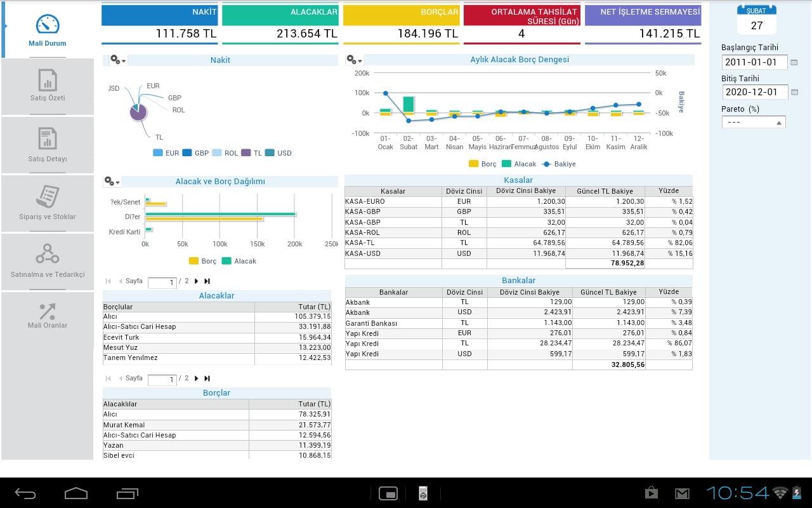Viewport: 812px width, 508px height.
Task: Click the Şubat 27 calendar icon
Action: pos(757,20)
